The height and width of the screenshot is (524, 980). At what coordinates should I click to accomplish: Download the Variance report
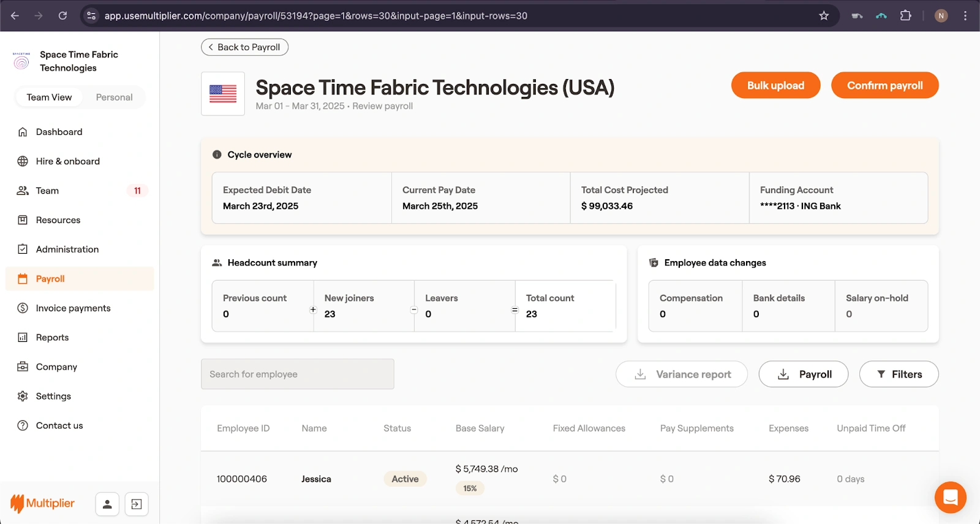tap(682, 374)
